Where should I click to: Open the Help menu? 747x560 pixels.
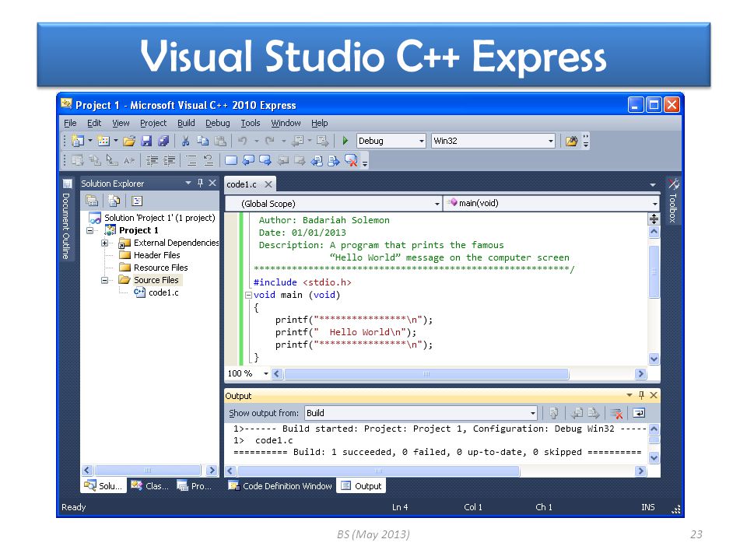coord(320,123)
